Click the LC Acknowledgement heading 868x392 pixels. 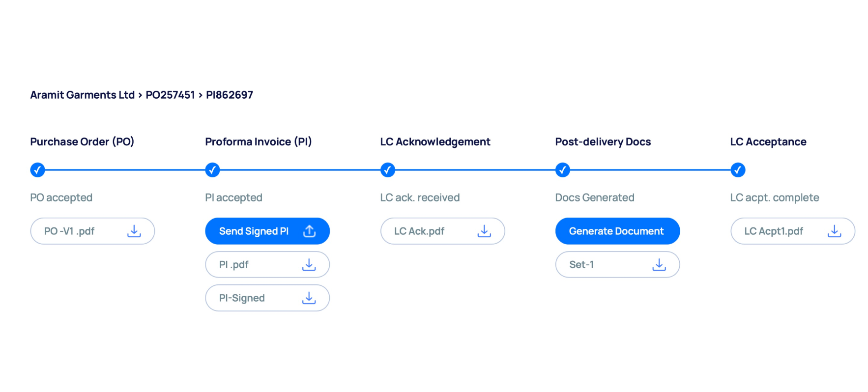pos(435,142)
